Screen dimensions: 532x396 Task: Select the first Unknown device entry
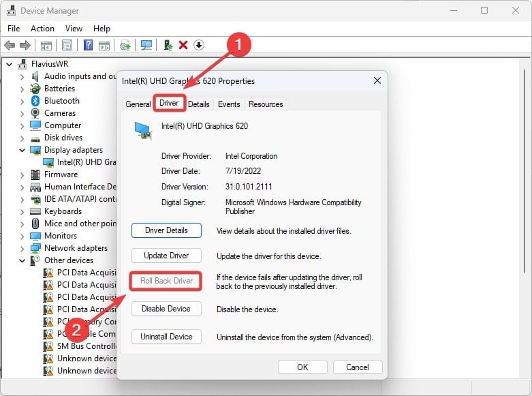tap(80, 359)
